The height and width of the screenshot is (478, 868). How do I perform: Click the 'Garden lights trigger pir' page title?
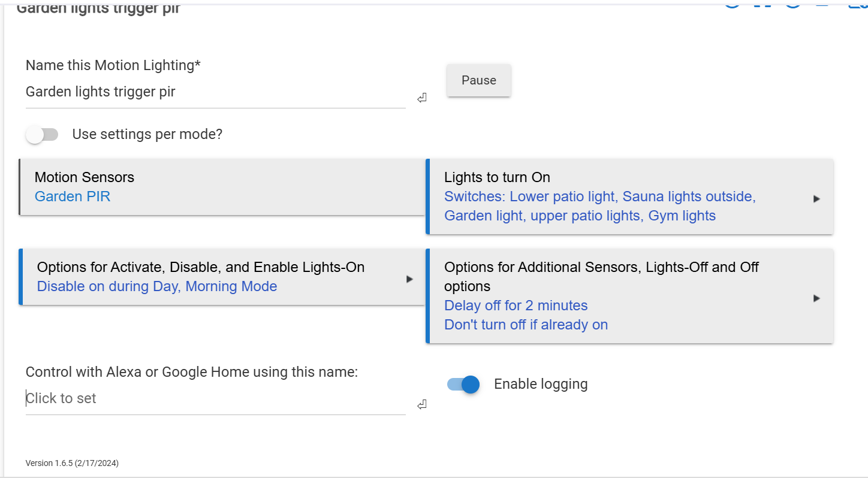[x=98, y=8]
